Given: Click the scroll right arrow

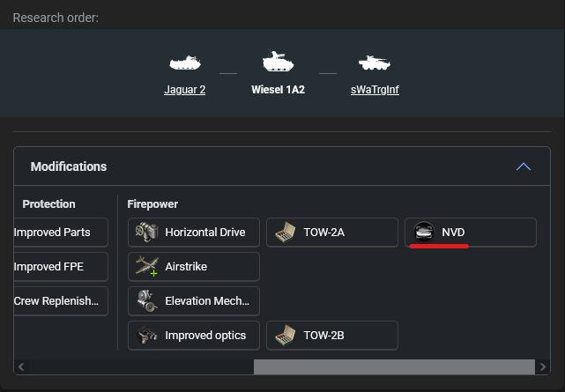Looking at the screenshot, I should (543, 366).
